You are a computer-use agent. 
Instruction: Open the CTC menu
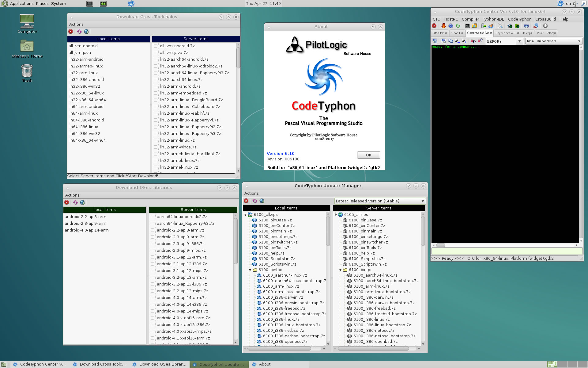click(436, 19)
